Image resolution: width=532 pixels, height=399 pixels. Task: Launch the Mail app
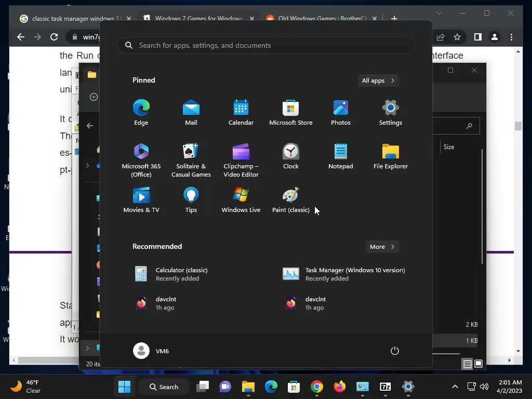[191, 113]
